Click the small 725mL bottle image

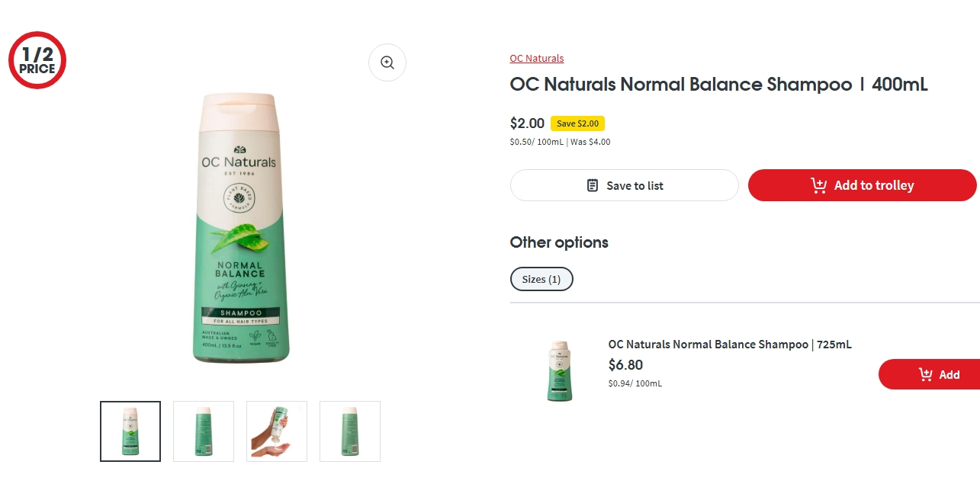point(560,371)
